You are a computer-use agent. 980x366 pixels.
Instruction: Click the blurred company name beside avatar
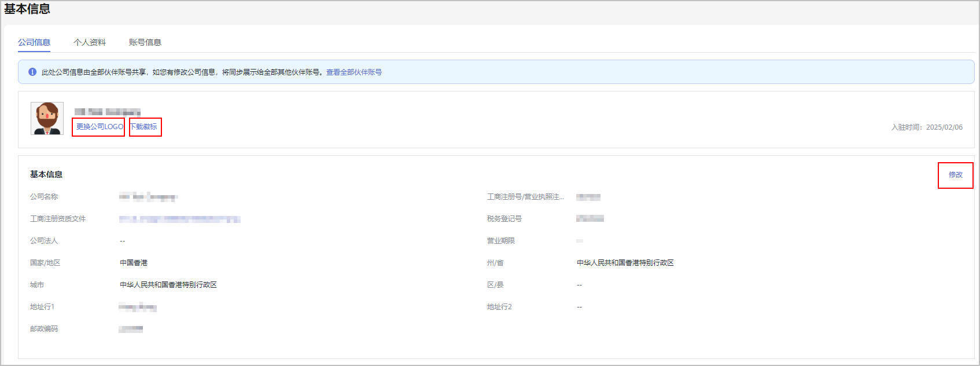[108, 112]
